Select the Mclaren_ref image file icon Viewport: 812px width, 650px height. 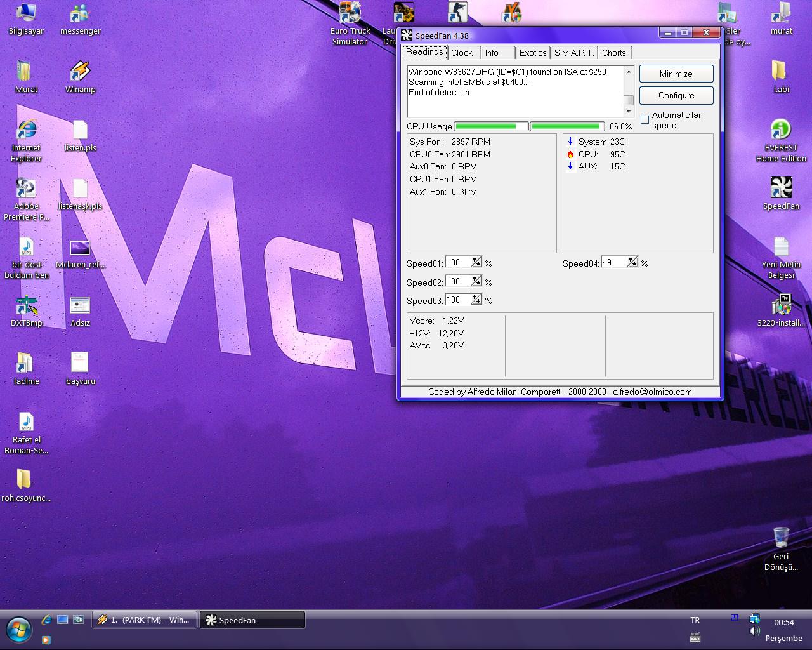pyautogui.click(x=80, y=252)
